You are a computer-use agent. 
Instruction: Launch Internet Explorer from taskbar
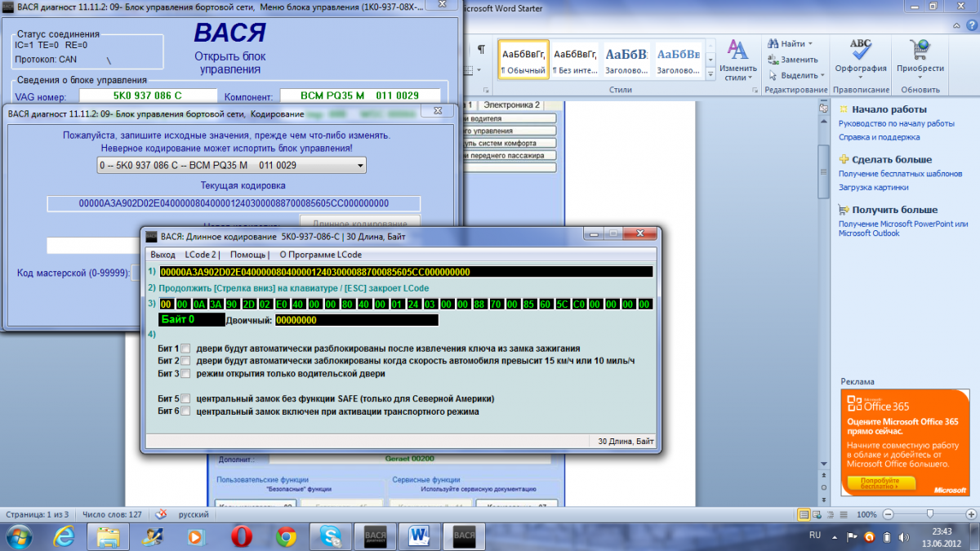(x=64, y=536)
